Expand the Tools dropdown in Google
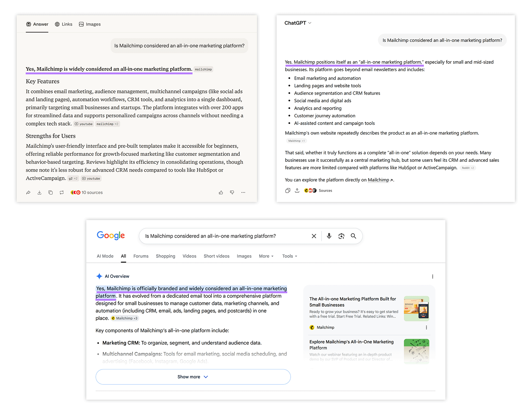This screenshot has width=532, height=414. tap(290, 256)
